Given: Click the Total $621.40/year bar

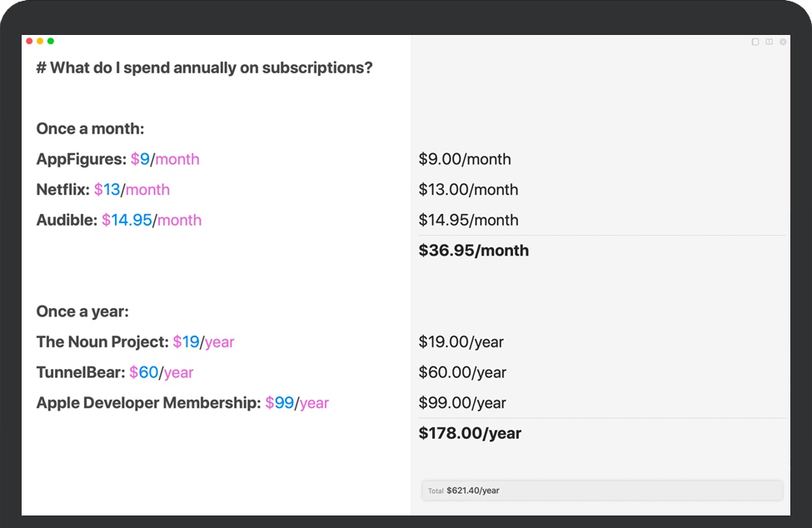Looking at the screenshot, I should point(601,491).
